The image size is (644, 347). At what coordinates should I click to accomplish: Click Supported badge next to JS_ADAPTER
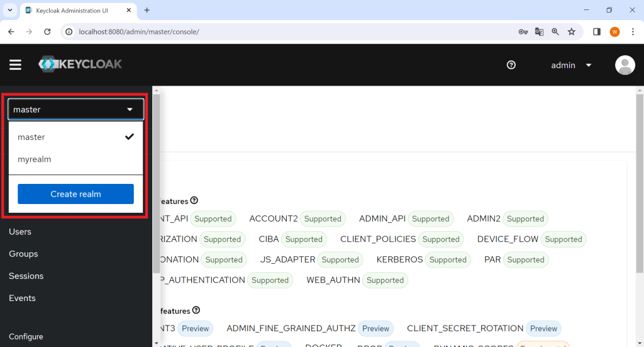coord(340,260)
